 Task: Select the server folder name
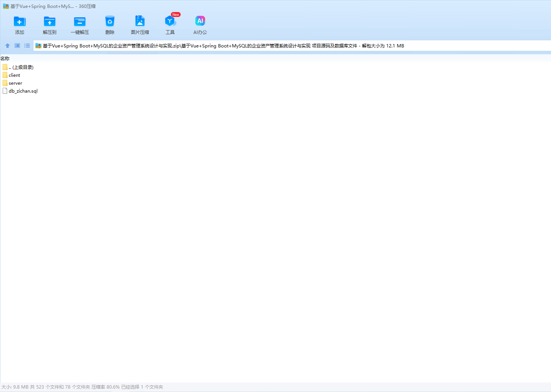click(x=15, y=83)
